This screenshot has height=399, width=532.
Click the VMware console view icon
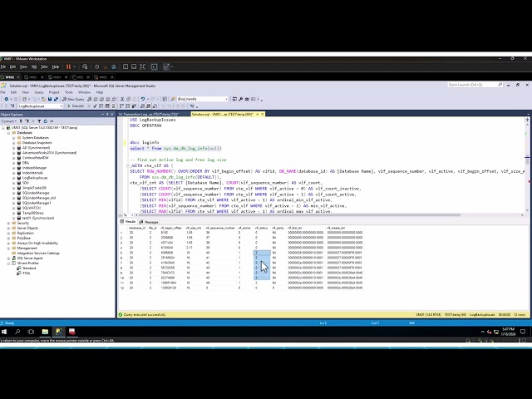tap(154, 66)
